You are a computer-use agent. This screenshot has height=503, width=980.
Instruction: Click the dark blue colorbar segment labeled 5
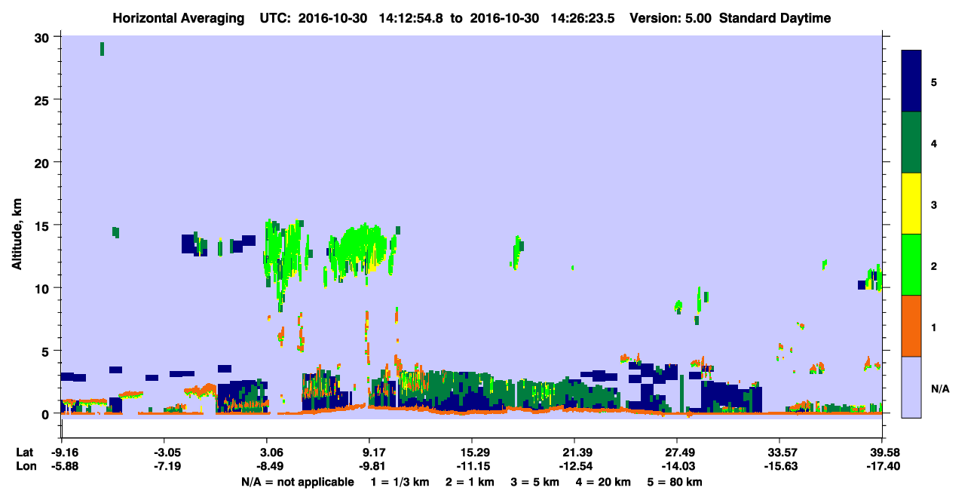pos(911,81)
